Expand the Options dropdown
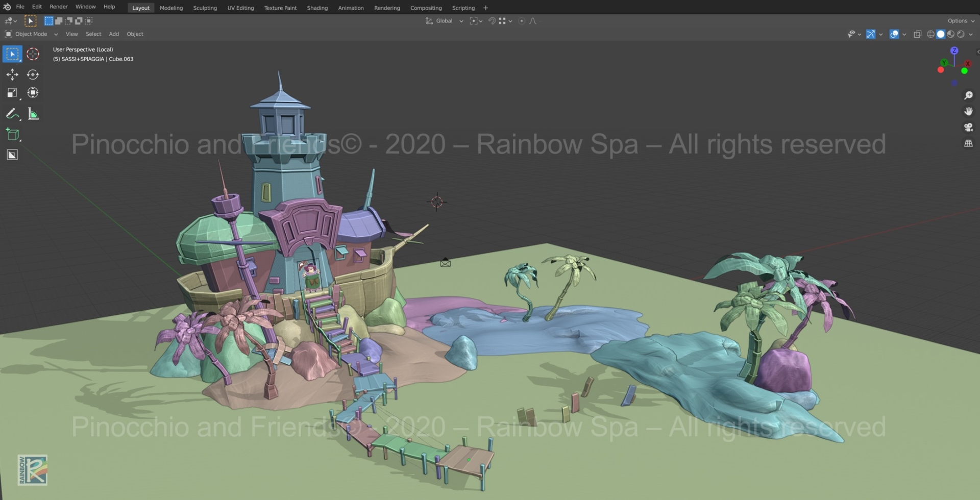Viewport: 980px width, 500px height. 961,21
